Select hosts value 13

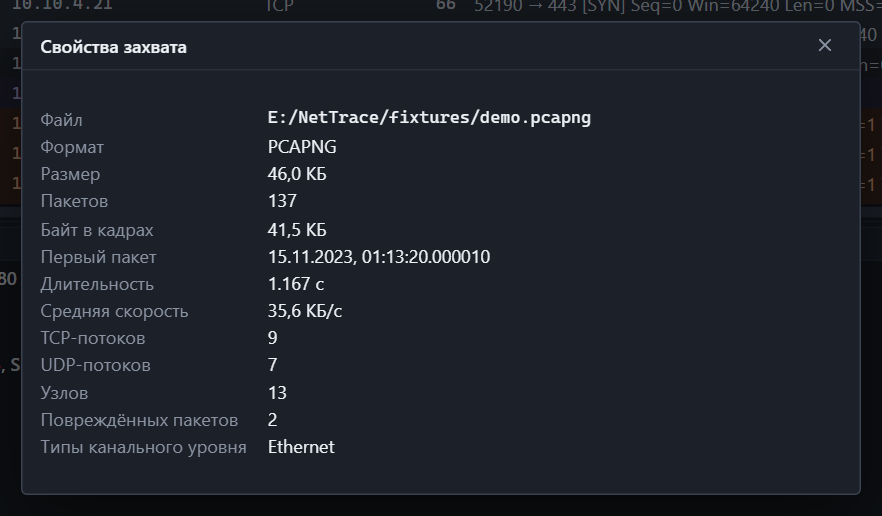[277, 392]
